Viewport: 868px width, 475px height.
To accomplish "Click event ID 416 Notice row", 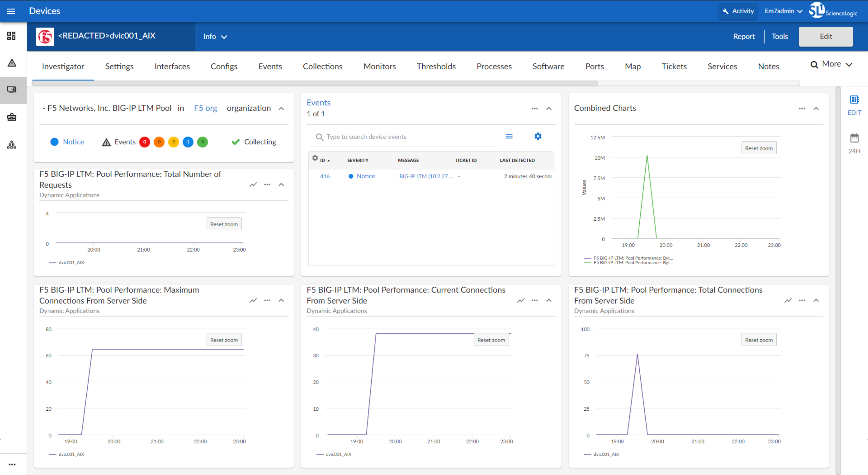I will point(431,176).
